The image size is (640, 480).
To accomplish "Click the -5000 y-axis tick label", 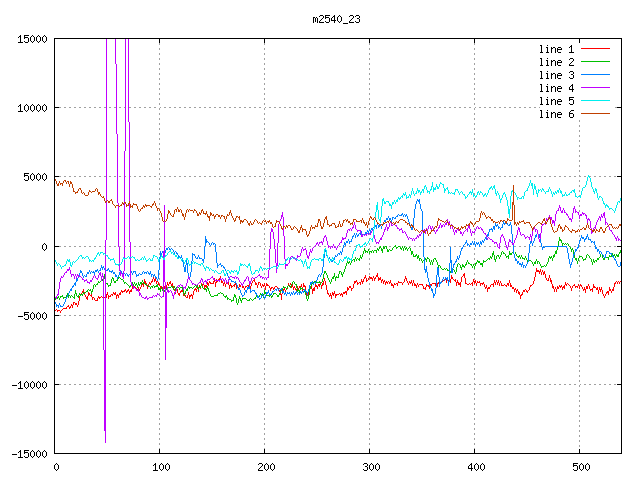I will click(x=31, y=315).
